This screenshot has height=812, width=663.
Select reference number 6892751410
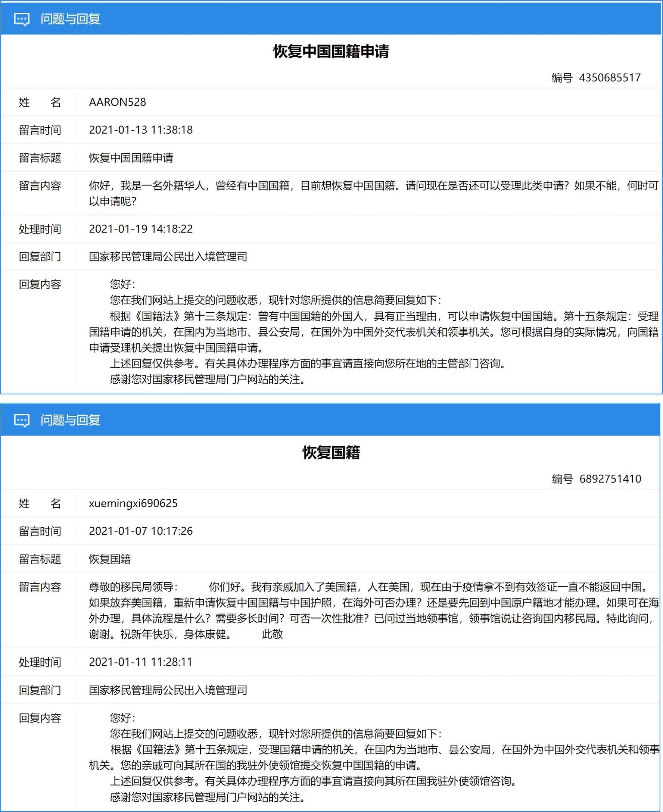610,479
